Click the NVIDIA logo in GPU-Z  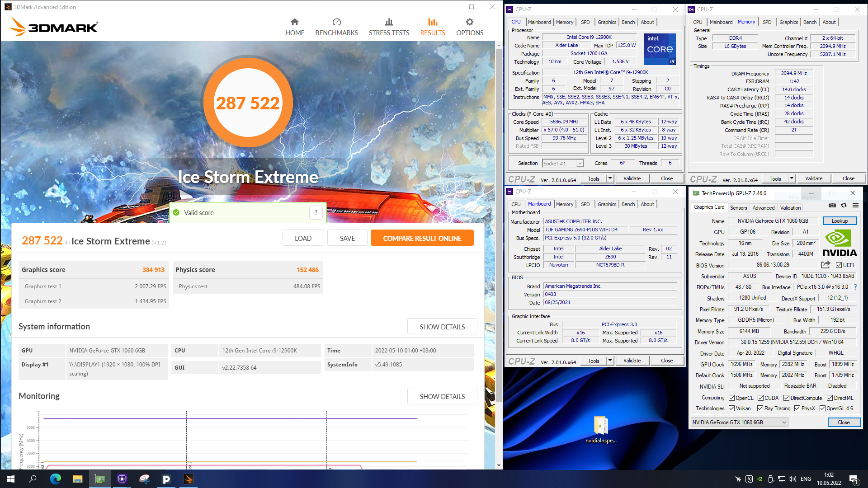click(840, 244)
